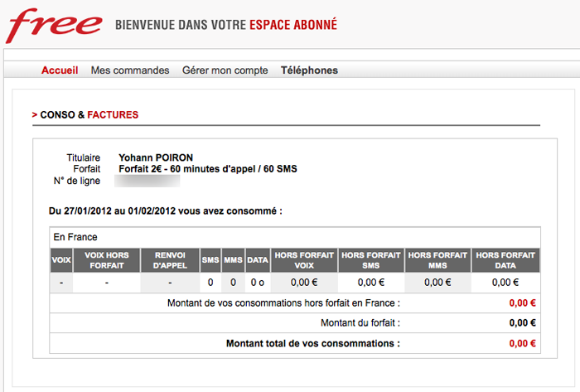Viewport: 580px width, 392px height.
Task: Switch to the Téléphones tab
Action: tap(309, 70)
